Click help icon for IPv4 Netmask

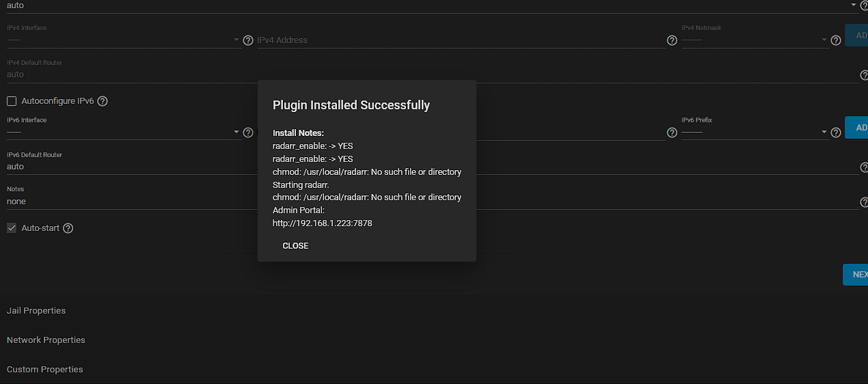tap(835, 40)
